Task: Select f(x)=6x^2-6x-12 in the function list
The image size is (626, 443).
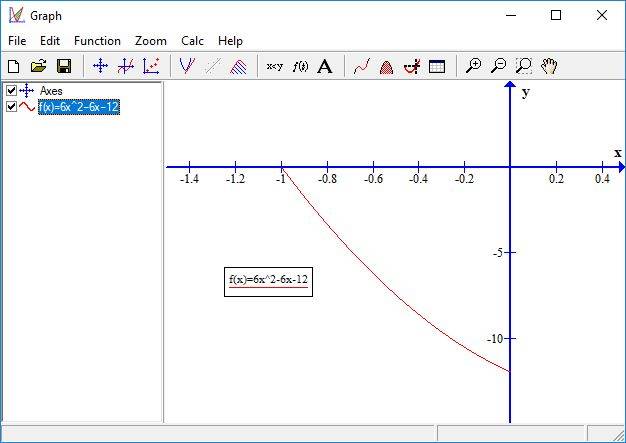Action: (79, 107)
